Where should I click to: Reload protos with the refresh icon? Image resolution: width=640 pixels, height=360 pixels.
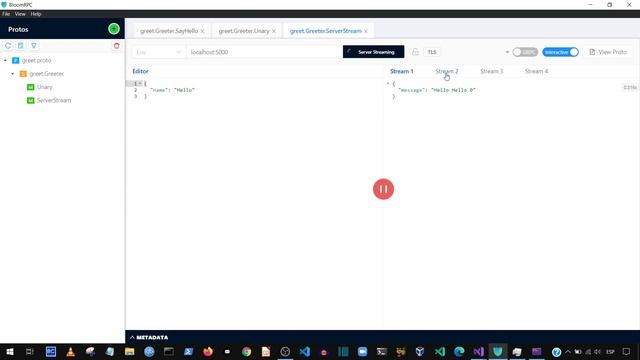(8, 46)
